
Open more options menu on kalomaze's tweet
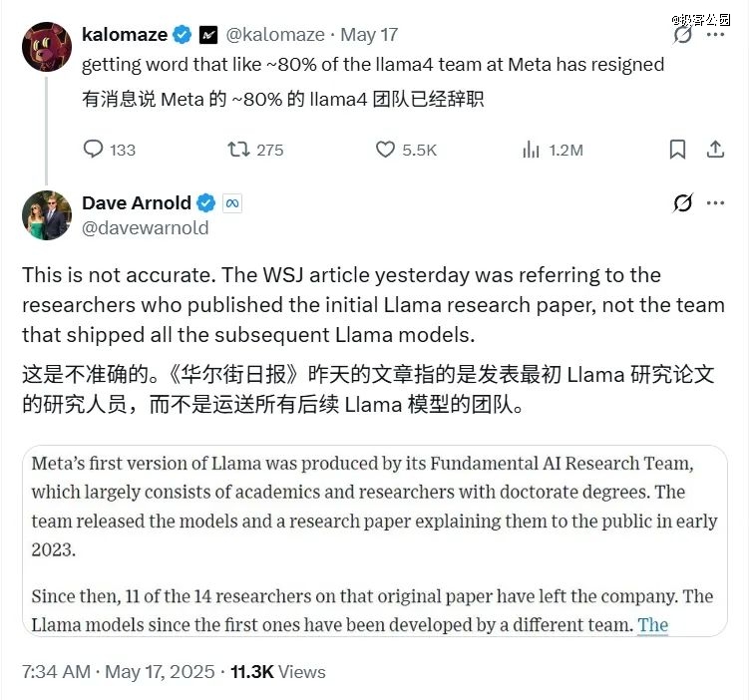click(715, 34)
